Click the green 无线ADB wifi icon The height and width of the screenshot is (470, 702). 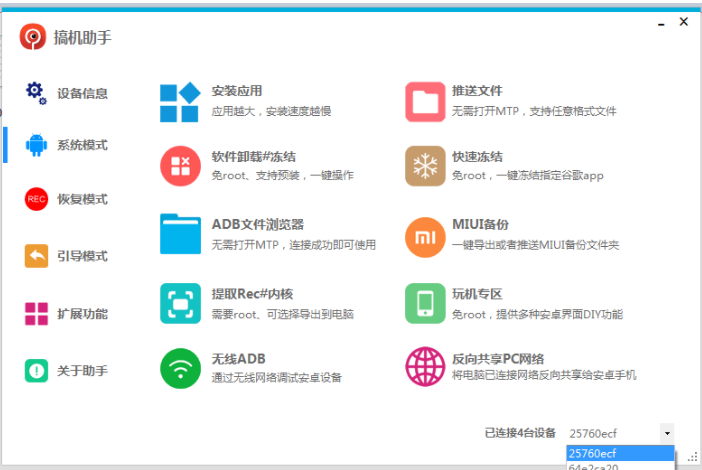[180, 368]
